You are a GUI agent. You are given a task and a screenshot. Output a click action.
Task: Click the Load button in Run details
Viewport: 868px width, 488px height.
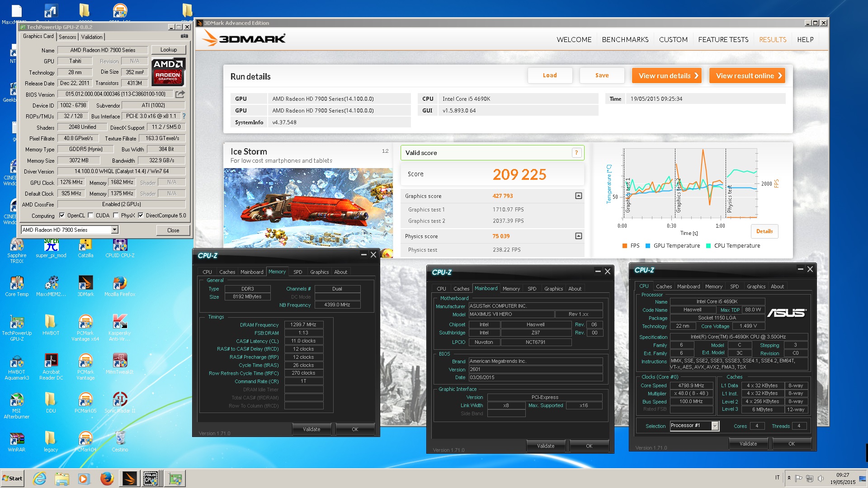click(550, 75)
